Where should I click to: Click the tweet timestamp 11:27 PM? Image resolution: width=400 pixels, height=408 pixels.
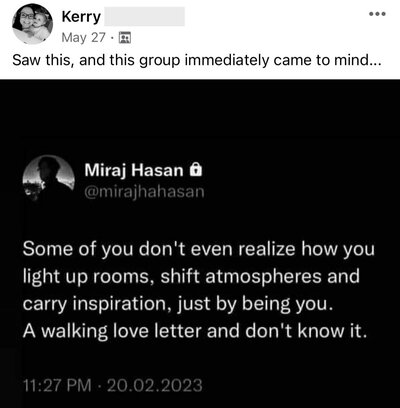57,385
